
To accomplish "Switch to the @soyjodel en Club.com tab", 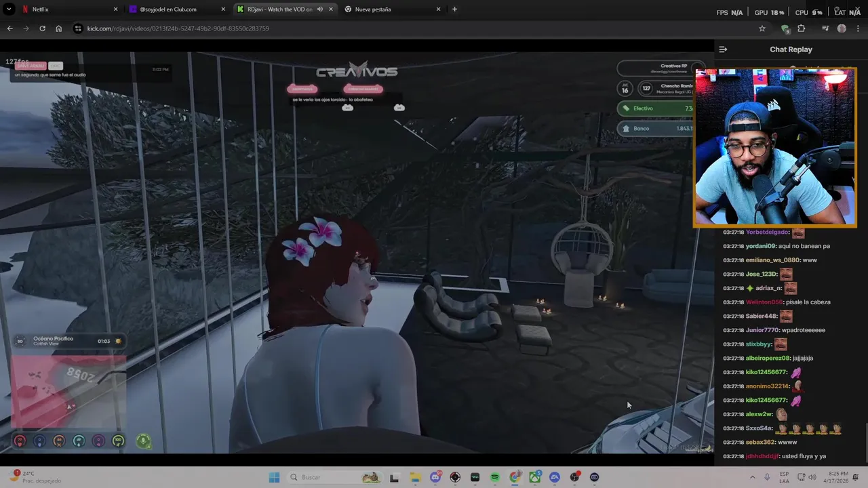I will (x=178, y=9).
